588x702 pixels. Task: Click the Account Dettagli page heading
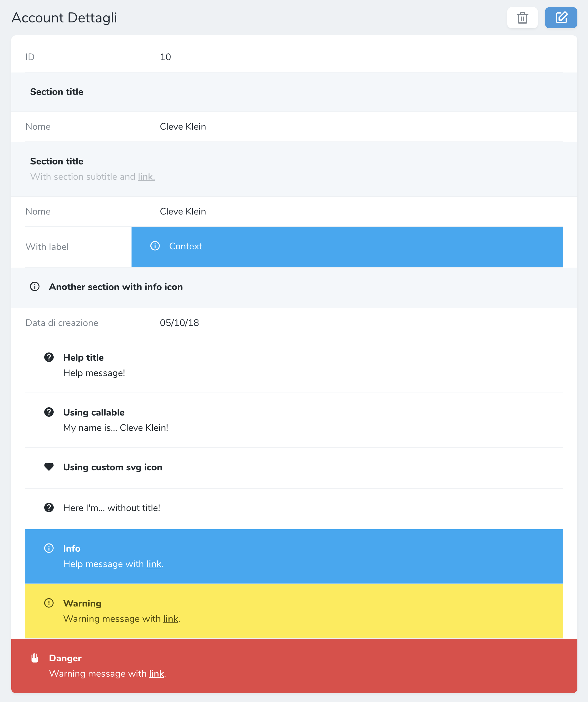click(x=64, y=18)
